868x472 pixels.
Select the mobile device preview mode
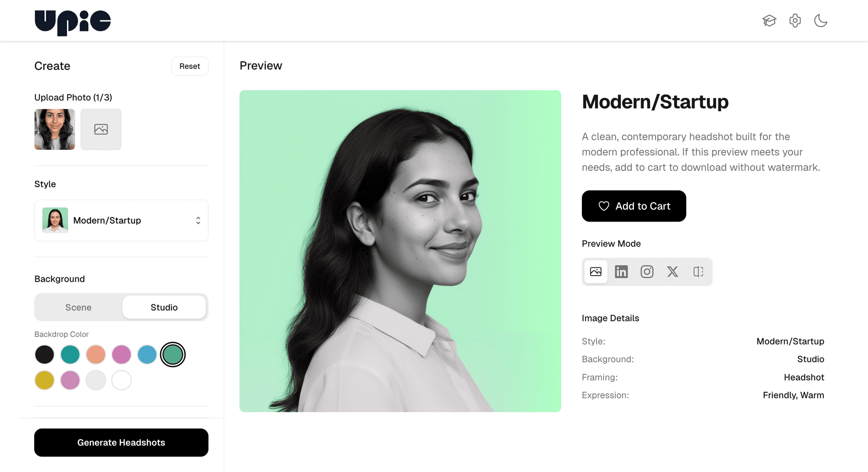[x=698, y=272]
